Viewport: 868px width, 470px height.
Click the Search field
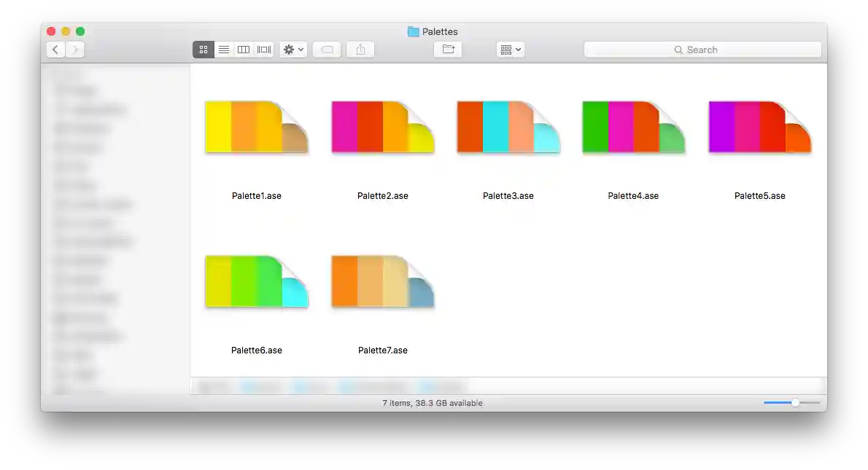[702, 50]
